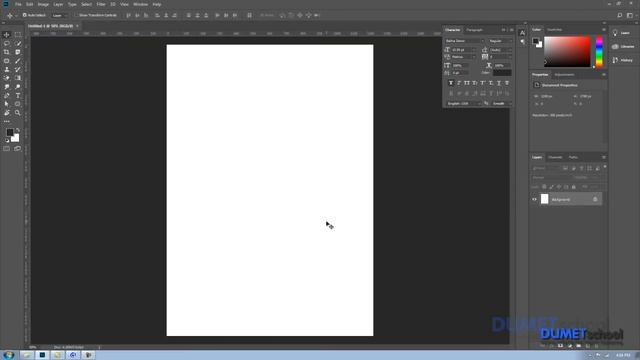The height and width of the screenshot is (360, 640).
Task: Open the Layers panel flyout menu
Action: pos(604,157)
